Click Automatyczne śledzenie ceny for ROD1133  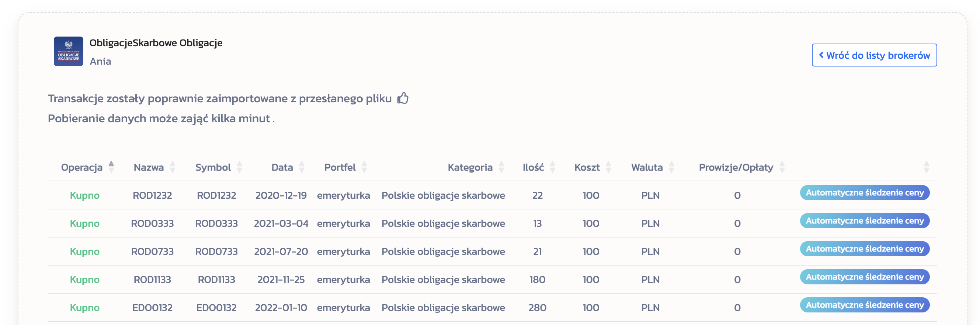pyautogui.click(x=864, y=277)
